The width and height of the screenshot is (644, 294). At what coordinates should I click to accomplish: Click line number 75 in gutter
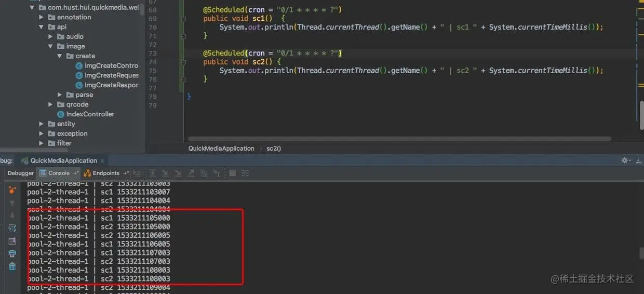152,71
